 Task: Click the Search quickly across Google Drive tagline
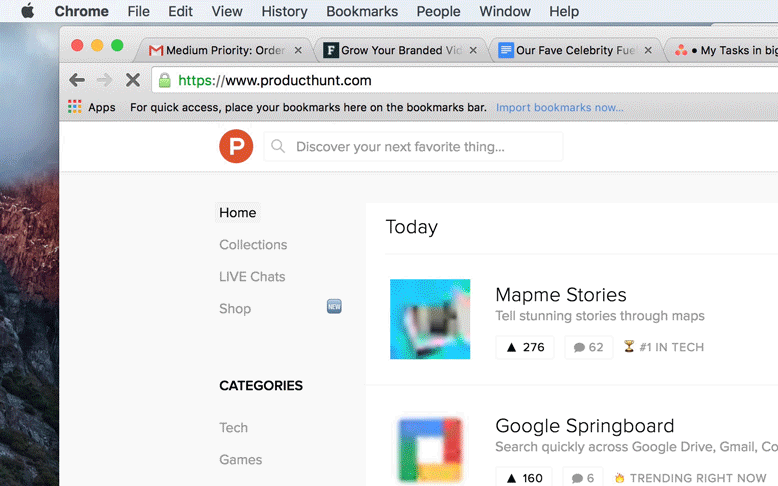coord(637,447)
